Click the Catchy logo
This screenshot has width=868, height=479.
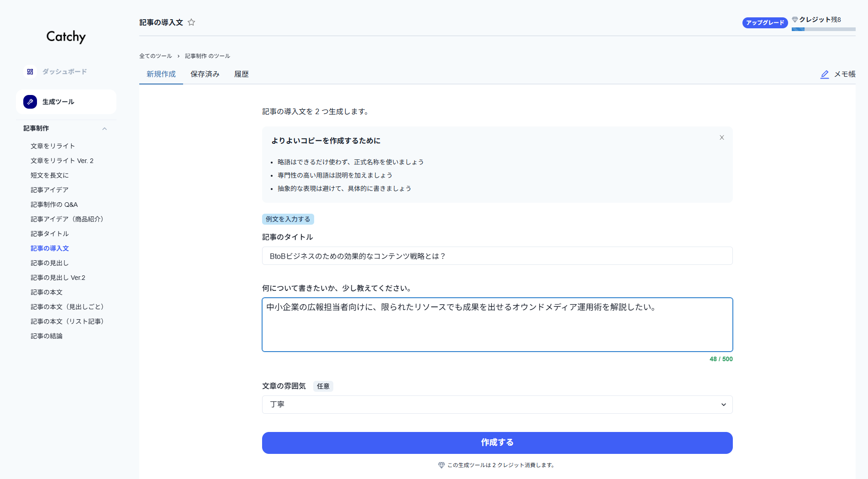click(x=66, y=37)
